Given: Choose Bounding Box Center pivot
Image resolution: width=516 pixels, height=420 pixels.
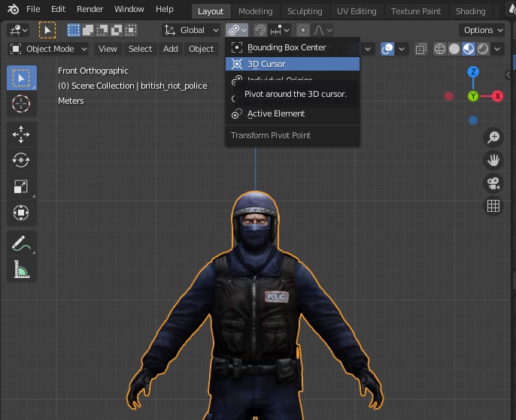Looking at the screenshot, I should click(293, 47).
